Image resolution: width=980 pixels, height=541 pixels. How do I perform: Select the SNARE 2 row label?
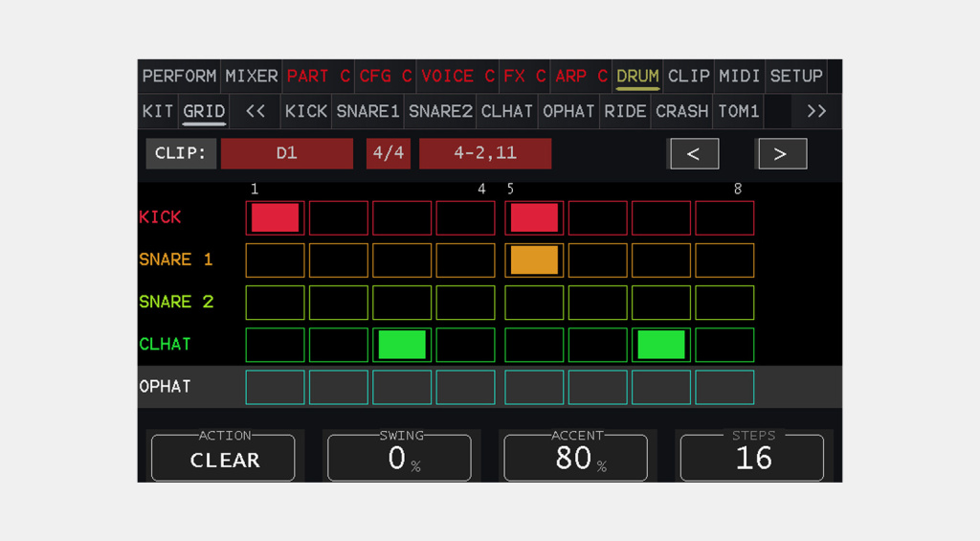tap(176, 302)
